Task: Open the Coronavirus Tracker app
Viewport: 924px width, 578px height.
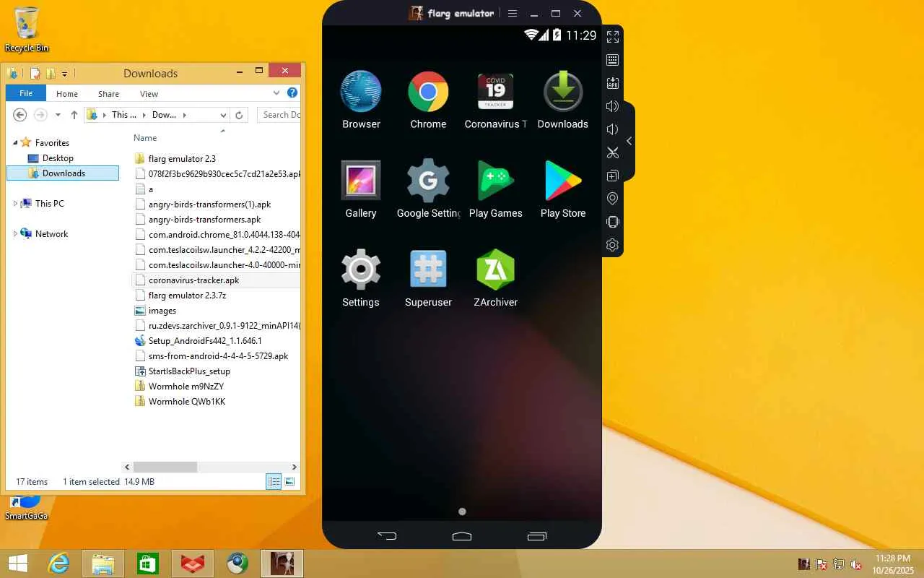Action: pyautogui.click(x=496, y=100)
